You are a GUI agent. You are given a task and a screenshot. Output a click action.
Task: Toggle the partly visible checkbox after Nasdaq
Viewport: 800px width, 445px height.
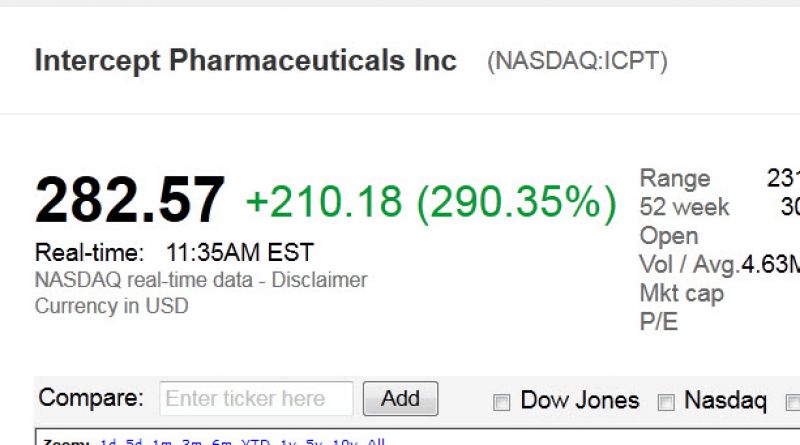(793, 402)
